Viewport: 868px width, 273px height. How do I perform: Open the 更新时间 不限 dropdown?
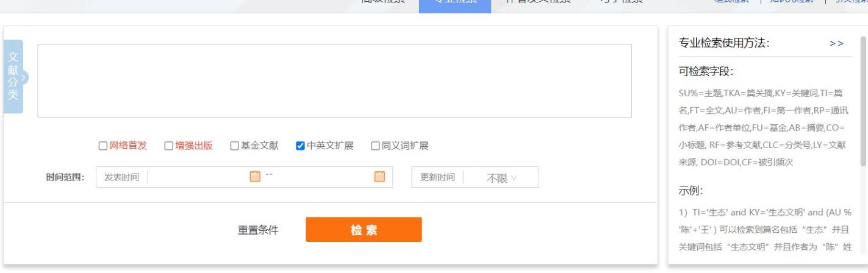point(501,178)
